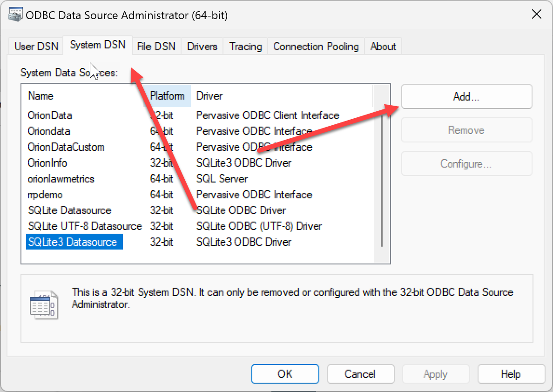Select the OrionData data source
Image resolution: width=553 pixels, height=392 pixels.
coord(49,115)
